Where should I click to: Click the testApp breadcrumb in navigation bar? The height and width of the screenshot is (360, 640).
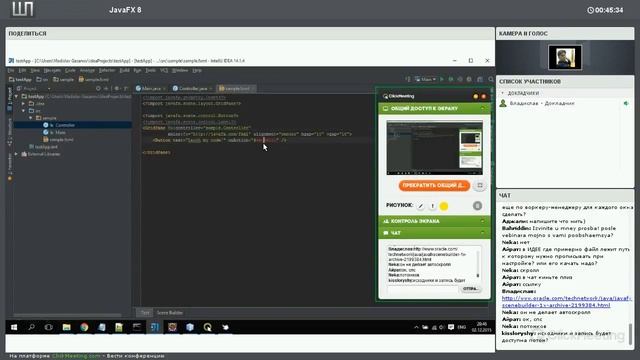click(20, 80)
